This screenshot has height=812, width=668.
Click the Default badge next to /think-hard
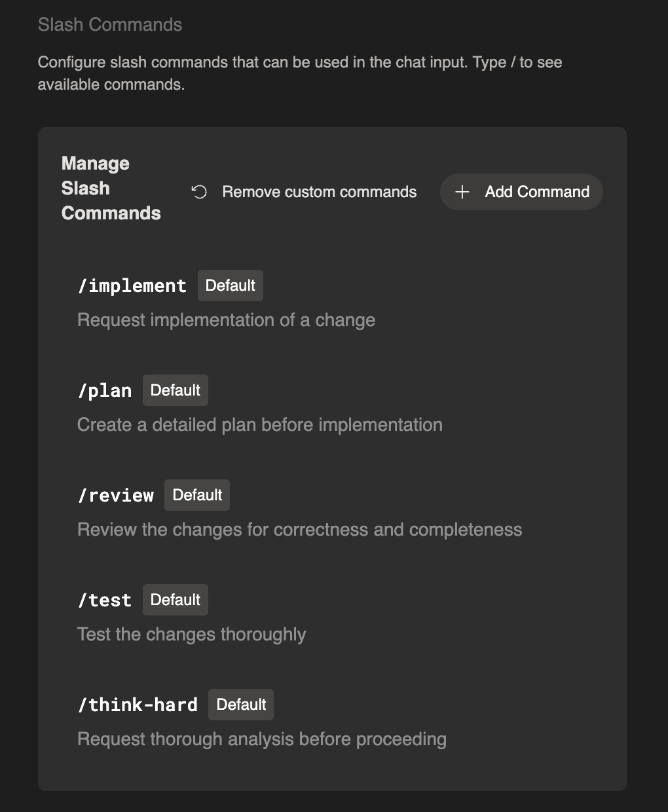coord(241,704)
